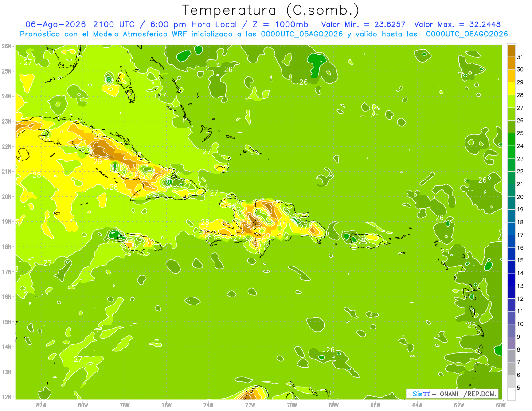Screen dimensions: 532x411
Task: Select the 'Z = 1000mb' level text
Action: tap(282, 24)
